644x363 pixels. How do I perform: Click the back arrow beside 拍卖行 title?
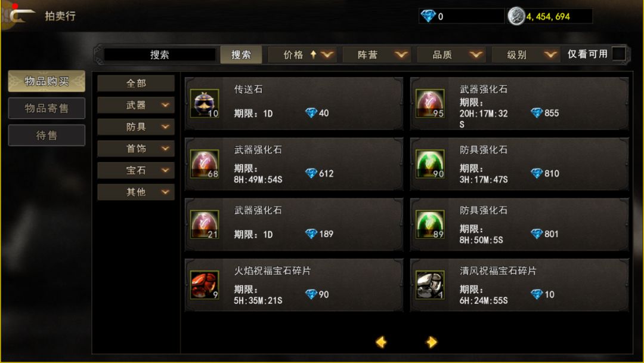click(x=21, y=16)
